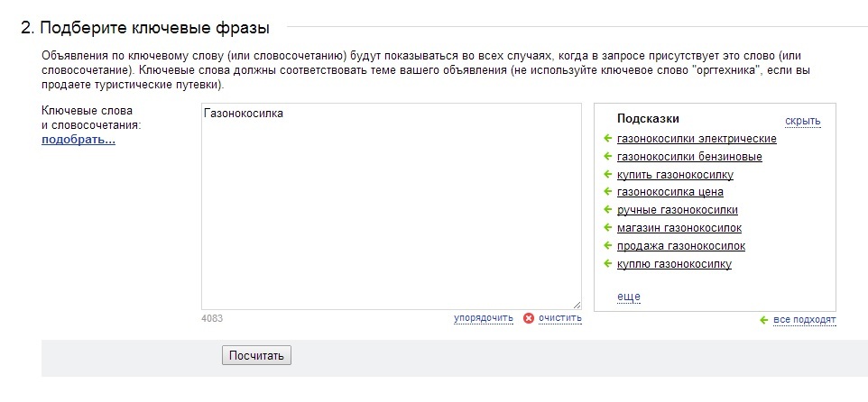This screenshot has width=868, height=402.
Task: Click the red clear icon near 'очистить'
Action: coord(529,318)
